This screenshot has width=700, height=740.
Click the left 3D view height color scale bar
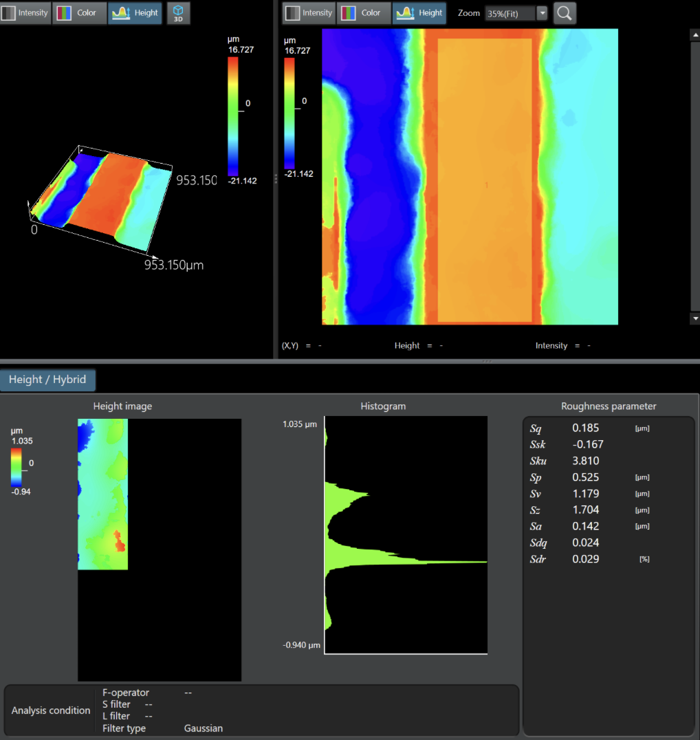pos(233,116)
